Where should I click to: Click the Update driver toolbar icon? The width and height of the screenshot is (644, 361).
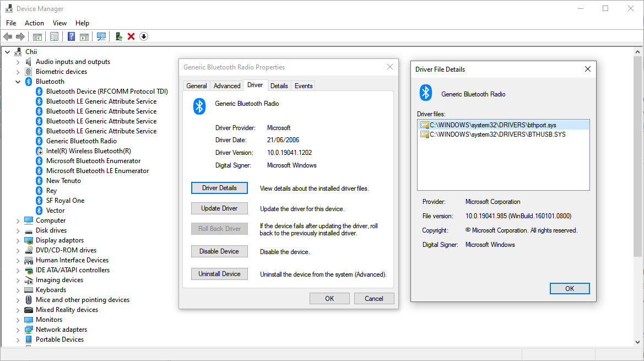tap(118, 36)
